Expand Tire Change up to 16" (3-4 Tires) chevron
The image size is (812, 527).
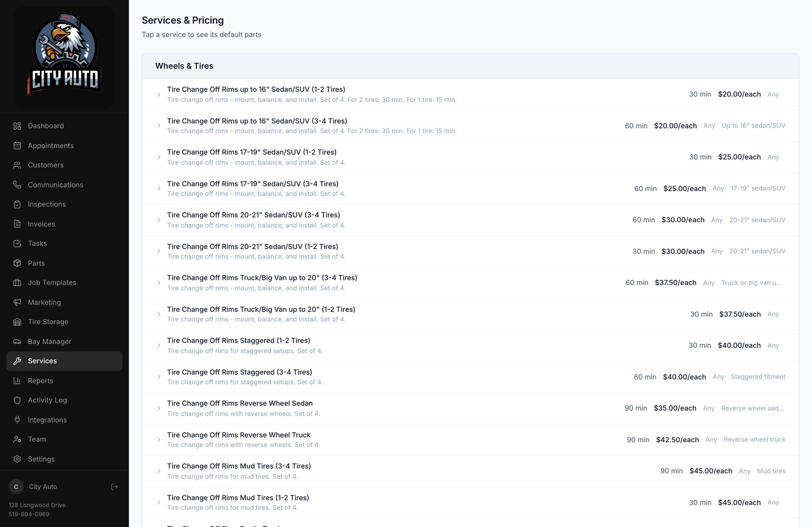click(159, 126)
